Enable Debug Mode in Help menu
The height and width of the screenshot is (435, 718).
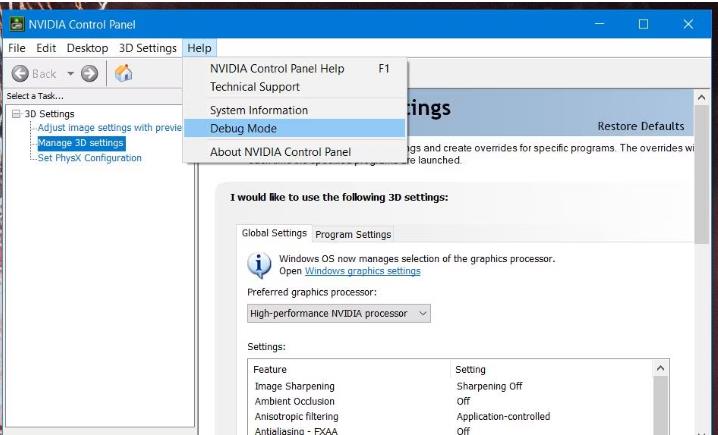pyautogui.click(x=294, y=128)
